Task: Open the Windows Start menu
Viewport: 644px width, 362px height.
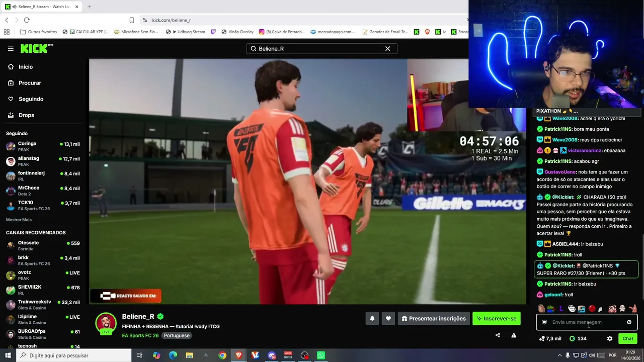Action: click(8, 355)
